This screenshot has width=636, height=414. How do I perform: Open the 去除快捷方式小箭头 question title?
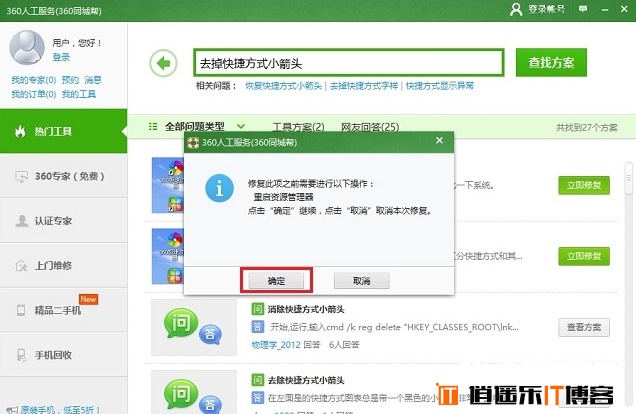(x=306, y=380)
